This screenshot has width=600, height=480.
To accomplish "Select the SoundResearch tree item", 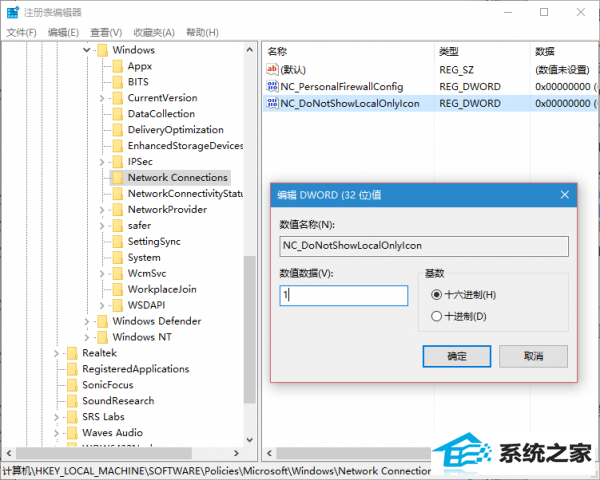I will (x=118, y=401).
